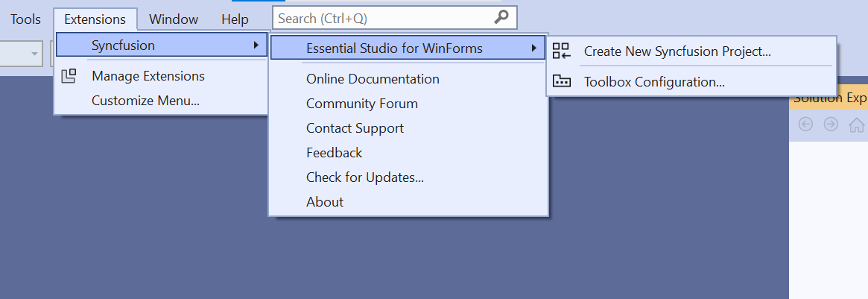
Task: Open the toolbar combo box dropdown arrow
Action: pyautogui.click(x=35, y=54)
